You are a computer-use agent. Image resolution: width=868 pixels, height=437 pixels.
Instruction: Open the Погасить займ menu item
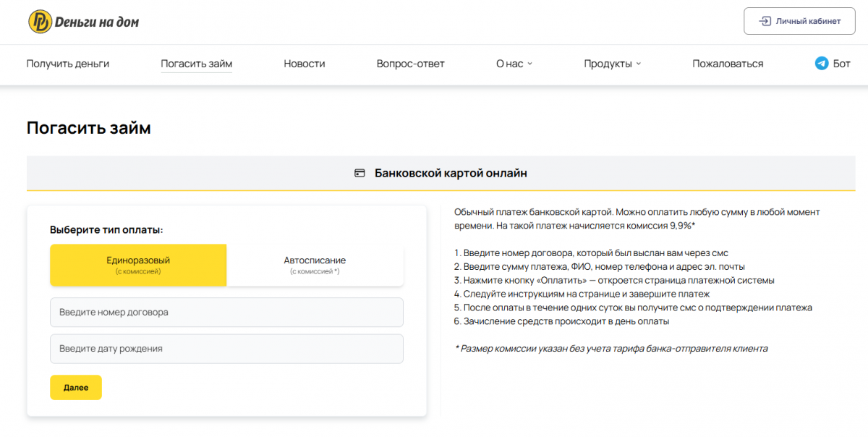point(196,64)
